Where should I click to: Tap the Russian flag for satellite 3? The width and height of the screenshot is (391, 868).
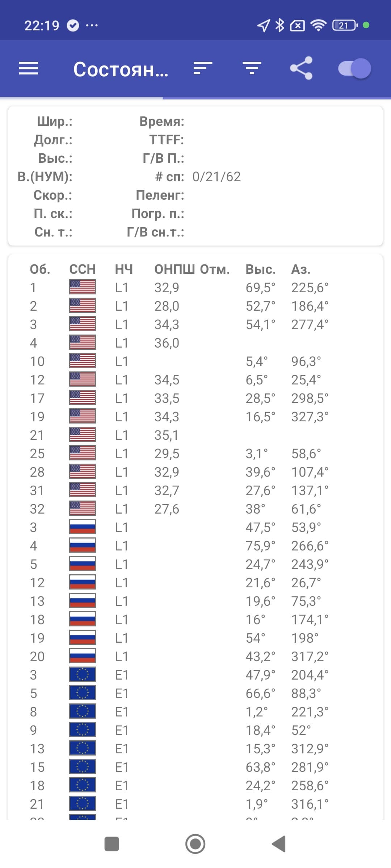point(83,527)
